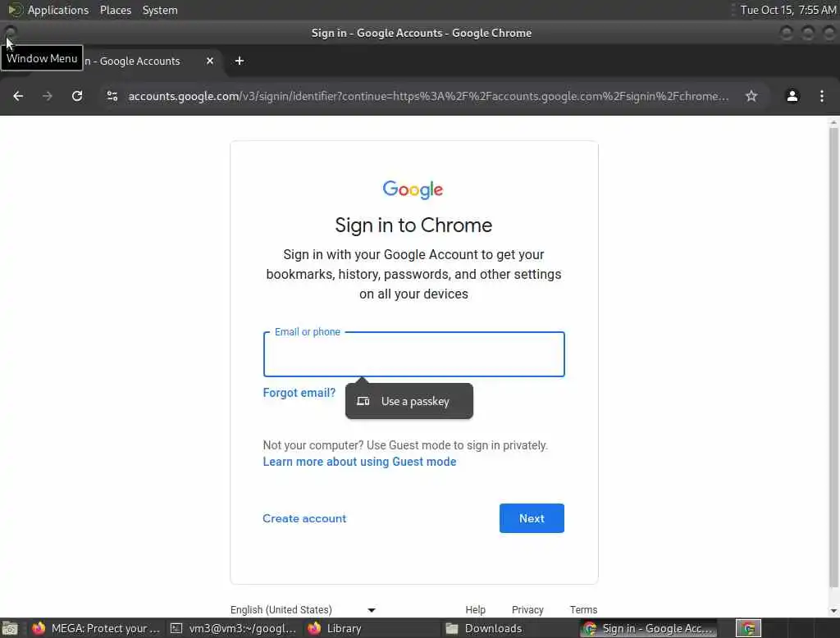Open a new tab with plus button
The width and height of the screenshot is (840, 638).
click(x=240, y=61)
